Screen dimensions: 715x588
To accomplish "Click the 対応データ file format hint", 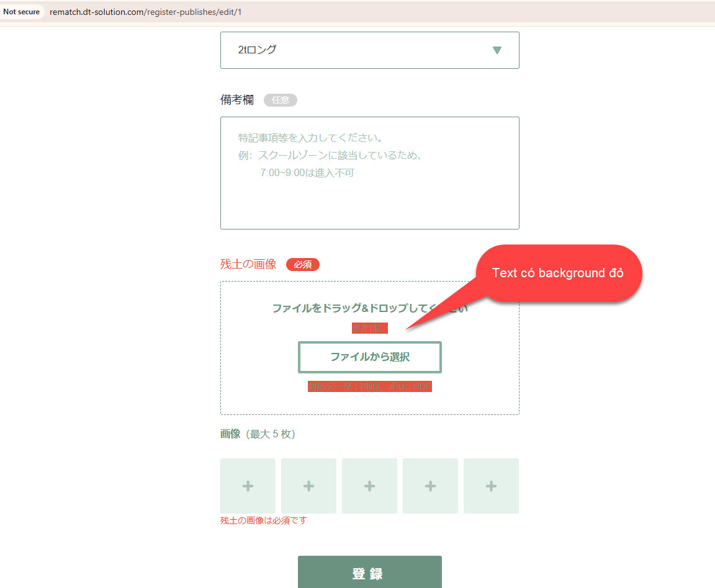I will click(x=370, y=386).
